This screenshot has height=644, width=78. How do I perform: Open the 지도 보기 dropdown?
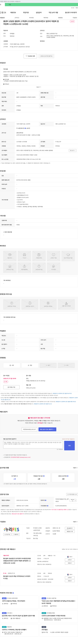[73, 150]
